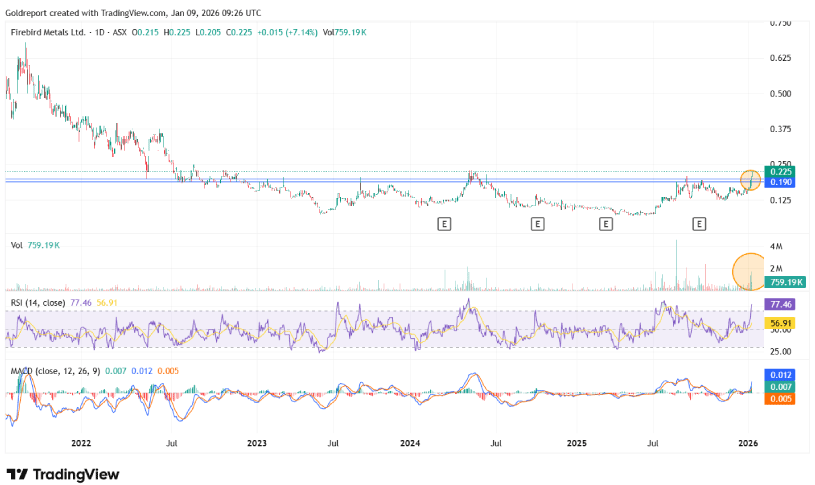The height and width of the screenshot is (485, 815).
Task: Click the orange 0.005 MACD value label
Action: click(x=778, y=399)
